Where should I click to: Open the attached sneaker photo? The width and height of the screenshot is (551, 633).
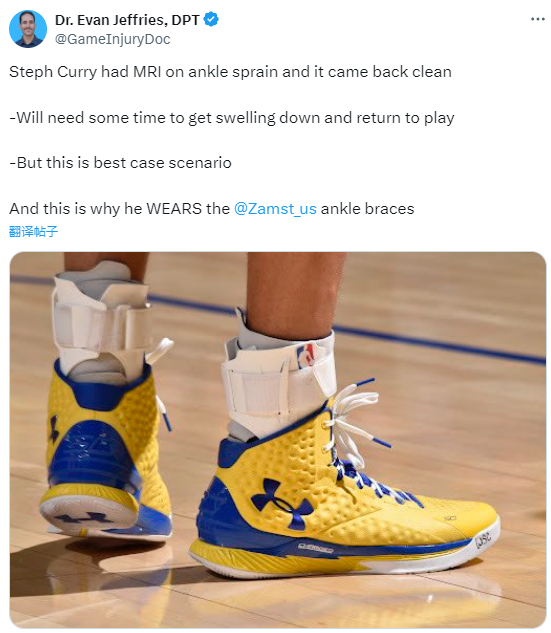(x=278, y=440)
